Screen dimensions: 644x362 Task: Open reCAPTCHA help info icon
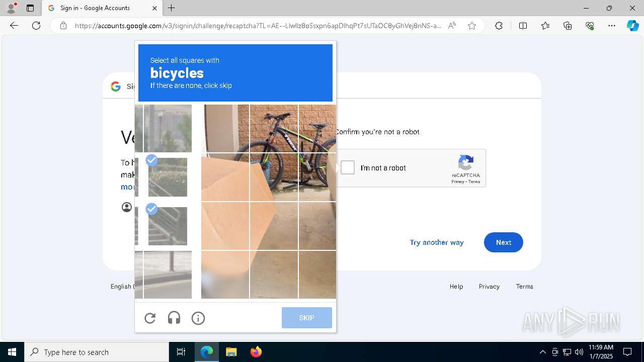tap(198, 318)
